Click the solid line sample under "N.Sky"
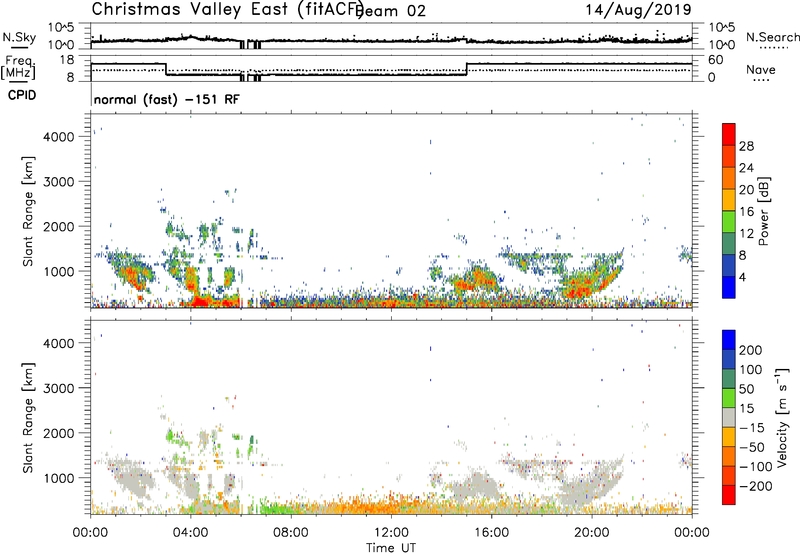 19,48
